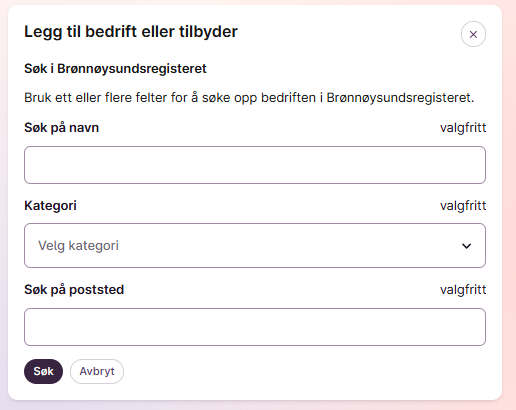Click the Søk på poststed label
The height and width of the screenshot is (410, 516).
point(74,289)
